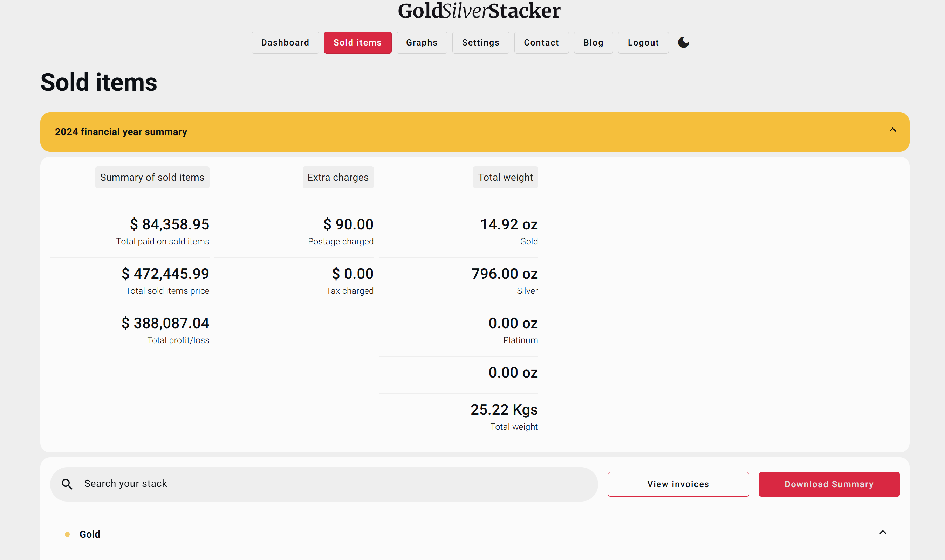The width and height of the screenshot is (945, 560).
Task: Click the Gold section heading
Action: (90, 534)
